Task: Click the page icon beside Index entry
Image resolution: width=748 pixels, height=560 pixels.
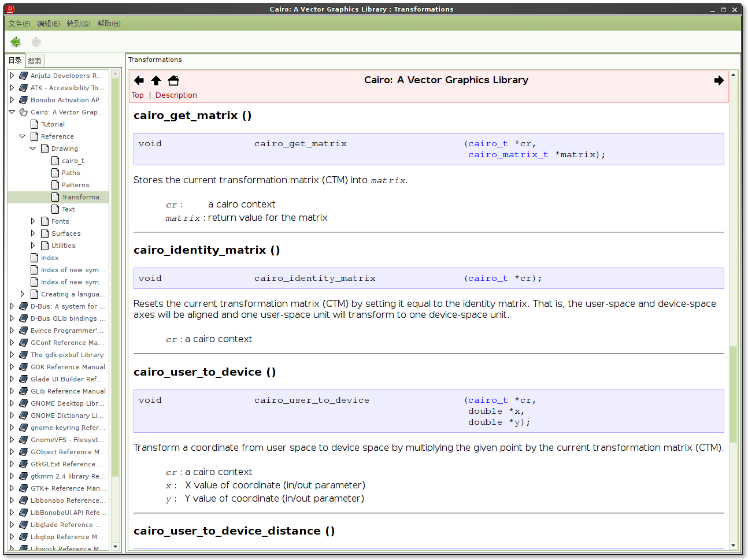Action: coord(35,258)
